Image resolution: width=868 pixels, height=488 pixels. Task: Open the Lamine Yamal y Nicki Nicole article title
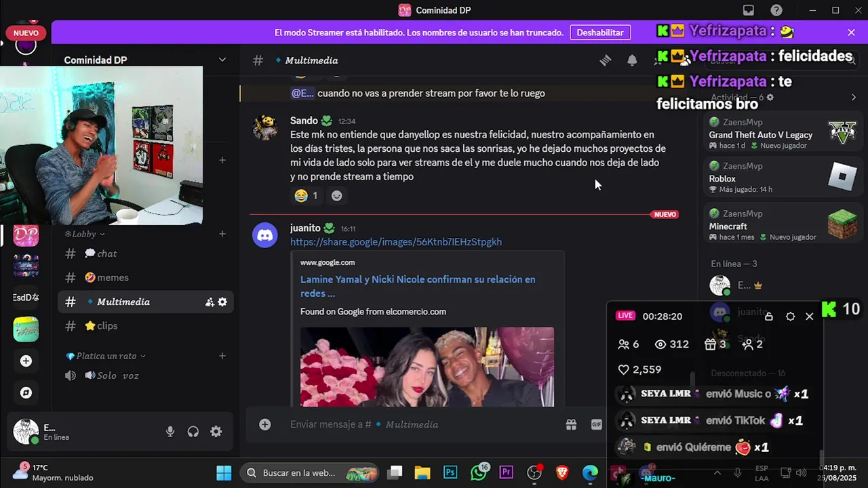pos(418,286)
